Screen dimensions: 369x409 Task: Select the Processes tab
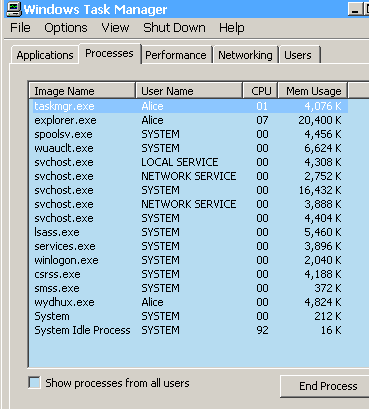pos(109,53)
